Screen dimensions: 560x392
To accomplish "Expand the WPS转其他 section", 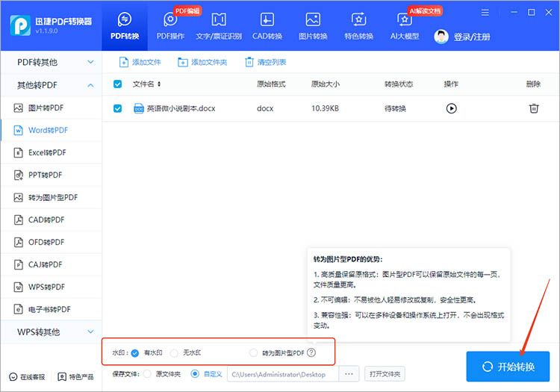I will coord(90,332).
